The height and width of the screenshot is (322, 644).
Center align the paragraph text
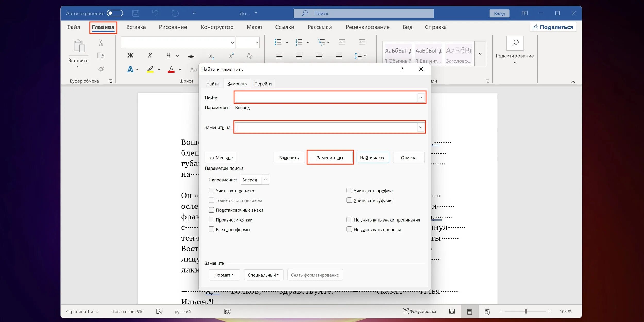pos(299,56)
